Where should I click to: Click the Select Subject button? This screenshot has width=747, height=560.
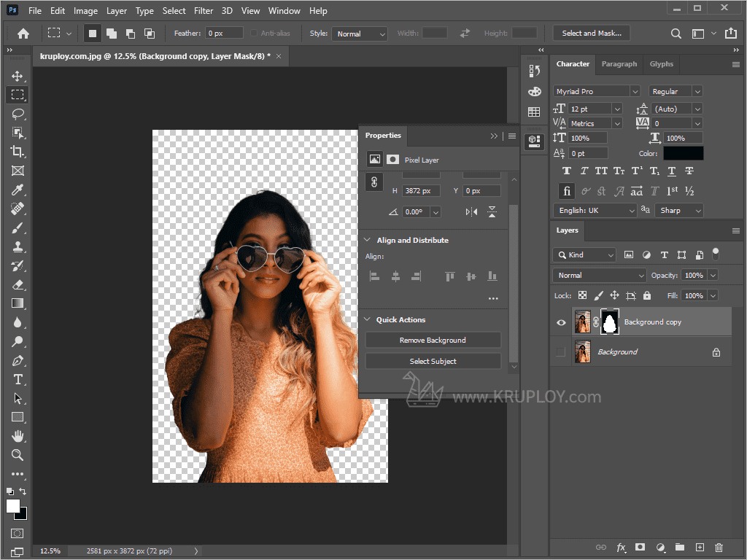click(x=433, y=361)
